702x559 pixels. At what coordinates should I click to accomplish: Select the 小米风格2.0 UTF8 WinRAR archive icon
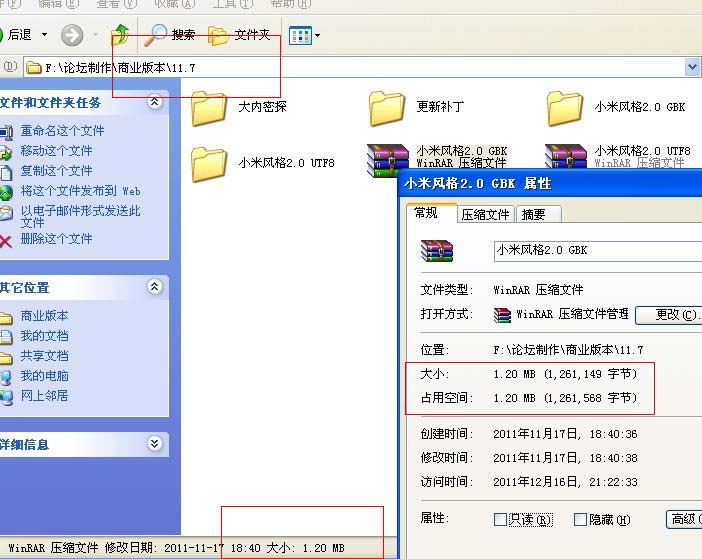565,156
